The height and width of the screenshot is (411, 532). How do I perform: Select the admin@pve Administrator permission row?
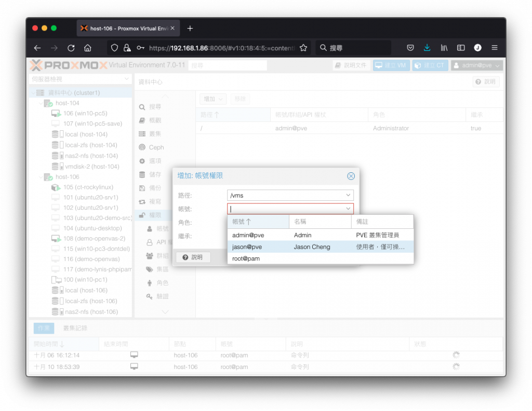tap(350, 128)
